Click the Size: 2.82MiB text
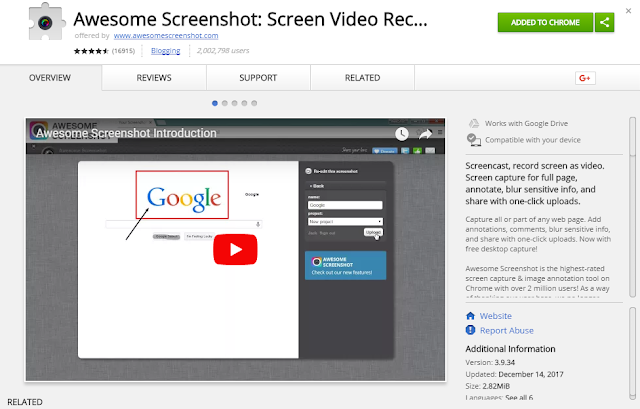Image resolution: width=640 pixels, height=409 pixels. 487,386
